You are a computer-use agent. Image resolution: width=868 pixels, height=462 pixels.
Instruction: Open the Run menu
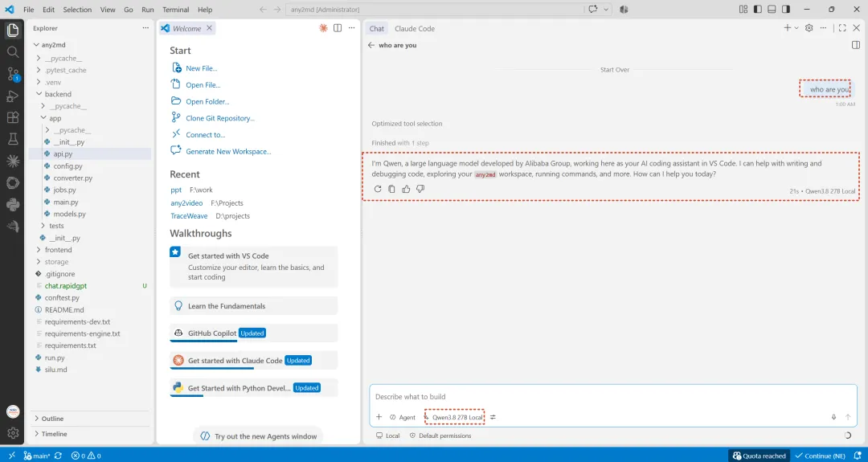click(148, 10)
